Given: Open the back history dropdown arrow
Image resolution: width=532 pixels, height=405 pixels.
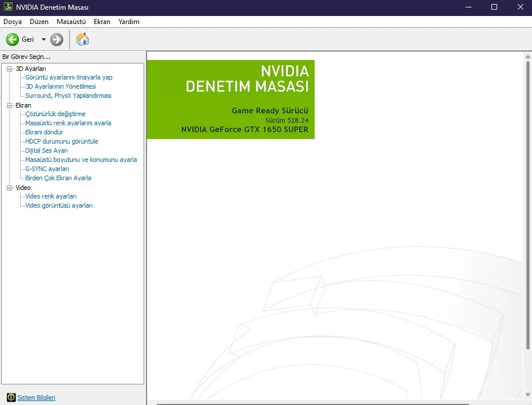Looking at the screenshot, I should tap(43, 39).
